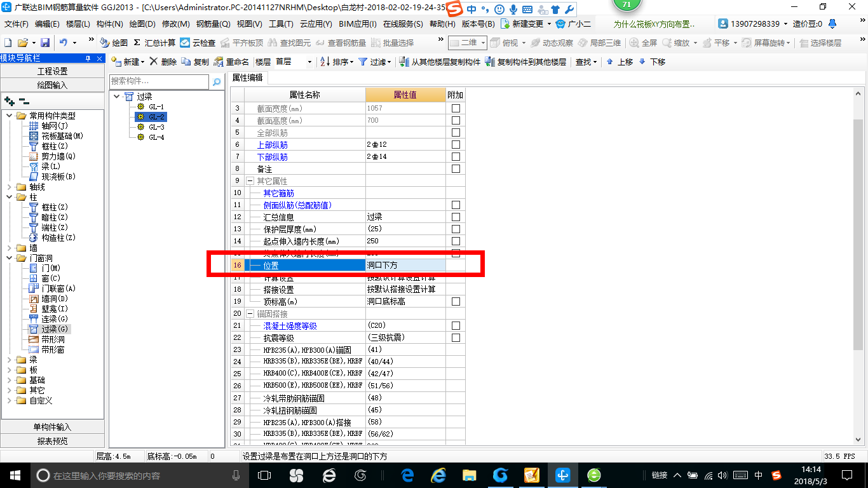Click the 单构件输入 module button

(x=52, y=427)
